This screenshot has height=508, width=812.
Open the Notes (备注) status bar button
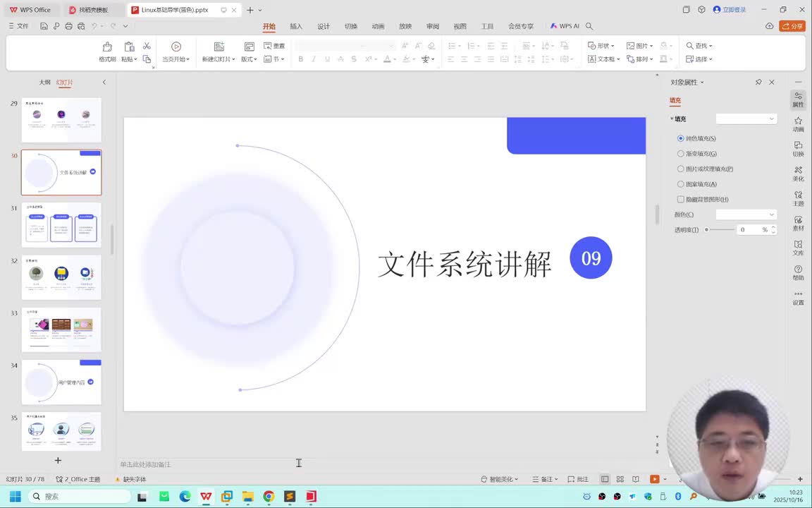tap(546, 479)
